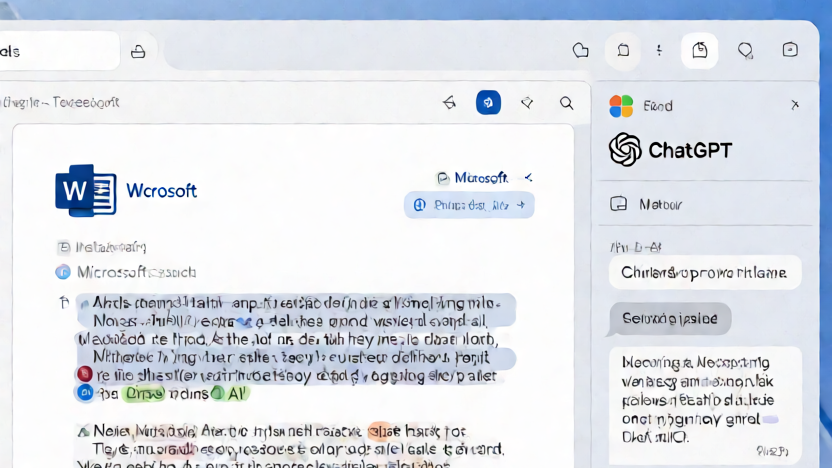Image resolution: width=832 pixels, height=468 pixels.
Task: Click the lock icon beside the address tab
Action: coord(138,51)
